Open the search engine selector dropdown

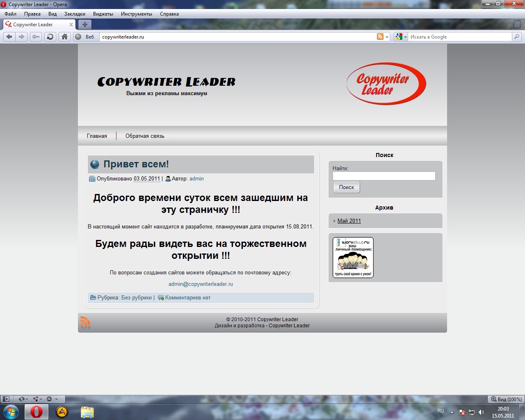pyautogui.click(x=405, y=37)
